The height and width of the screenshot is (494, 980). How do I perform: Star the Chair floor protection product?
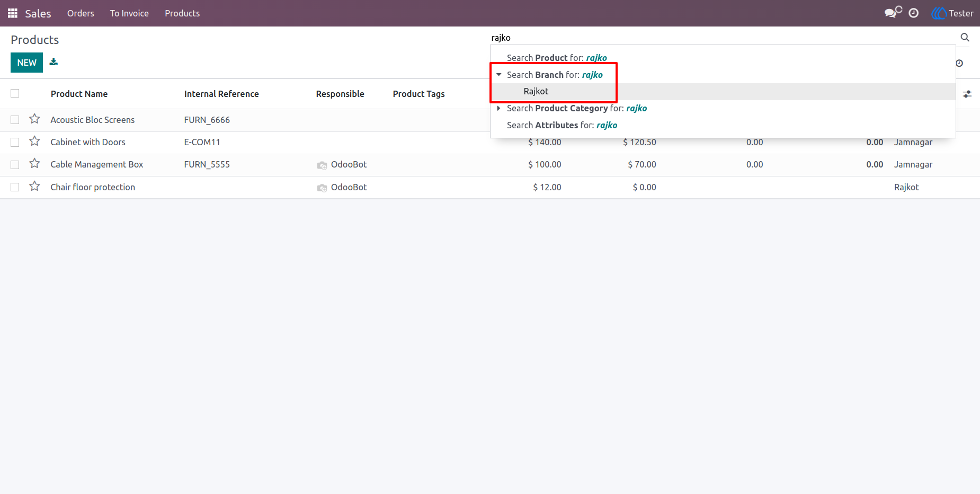pos(34,187)
